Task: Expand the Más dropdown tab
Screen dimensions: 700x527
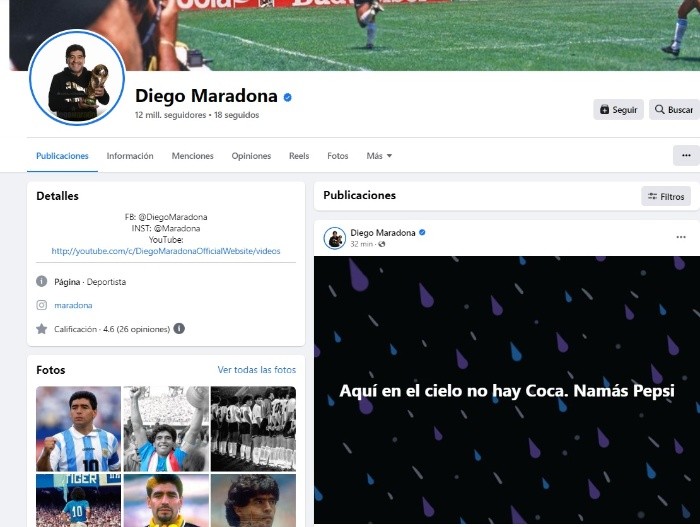Action: click(x=379, y=156)
